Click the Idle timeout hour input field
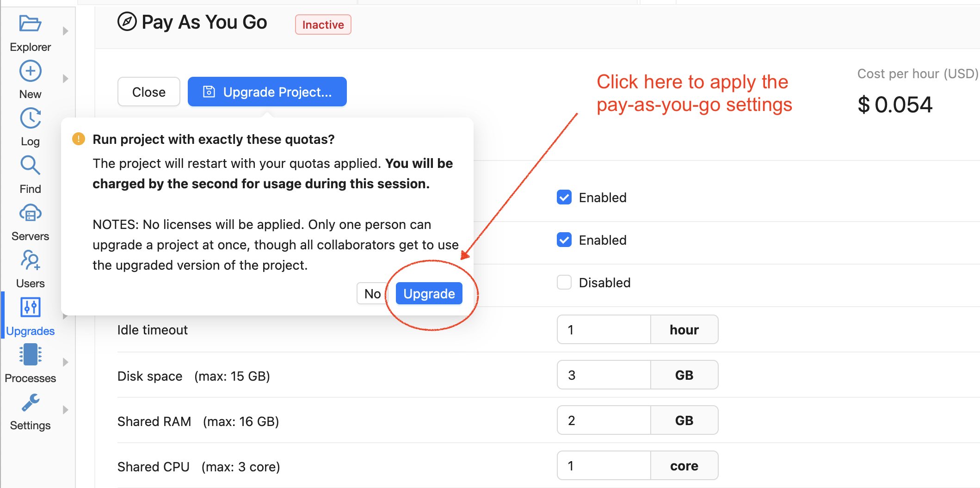This screenshot has height=488, width=980. [604, 330]
